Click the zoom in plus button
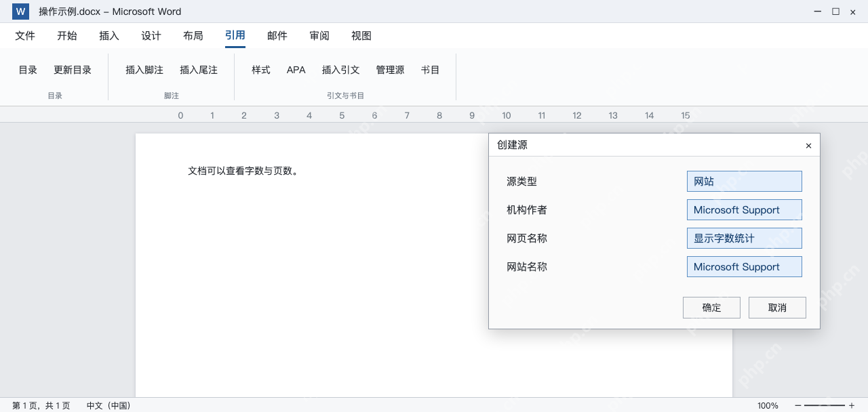Image resolution: width=868 pixels, height=412 pixels. pyautogui.click(x=852, y=405)
